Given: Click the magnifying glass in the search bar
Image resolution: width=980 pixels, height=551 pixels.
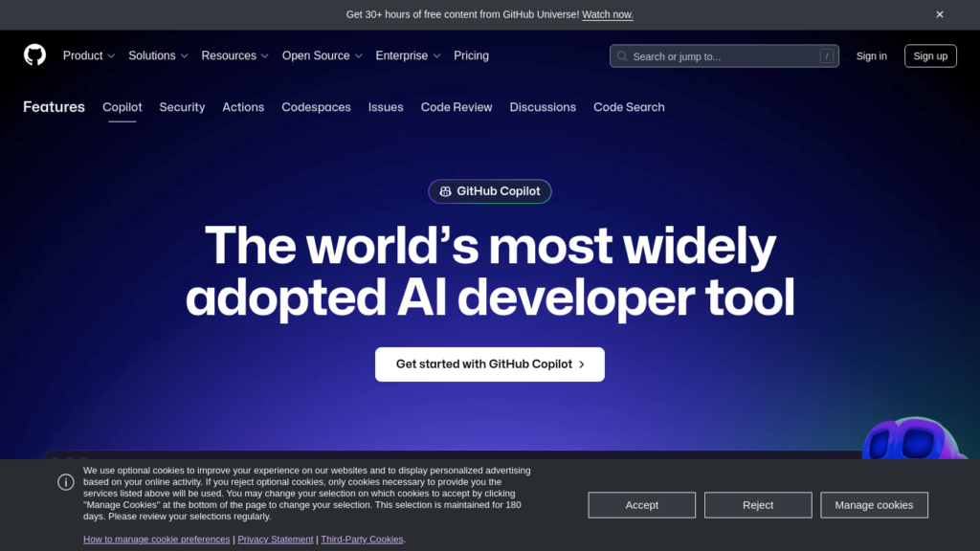Looking at the screenshot, I should [621, 55].
